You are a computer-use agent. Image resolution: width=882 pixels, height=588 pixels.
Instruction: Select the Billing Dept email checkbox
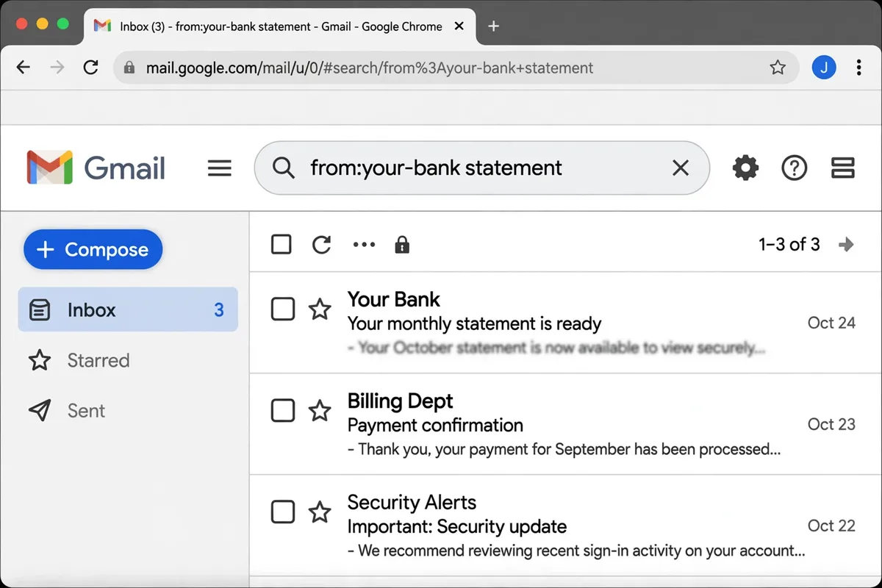[x=283, y=410]
